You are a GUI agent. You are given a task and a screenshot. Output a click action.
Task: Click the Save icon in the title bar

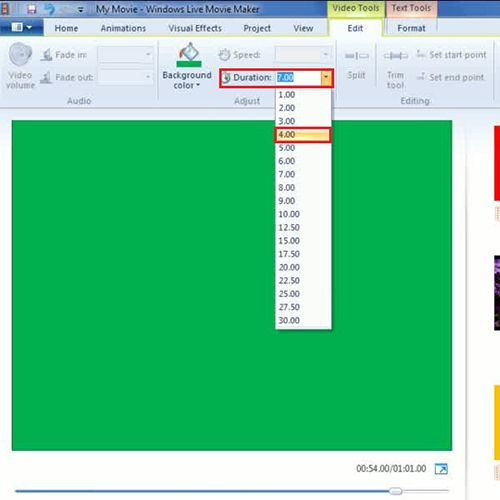(32, 9)
